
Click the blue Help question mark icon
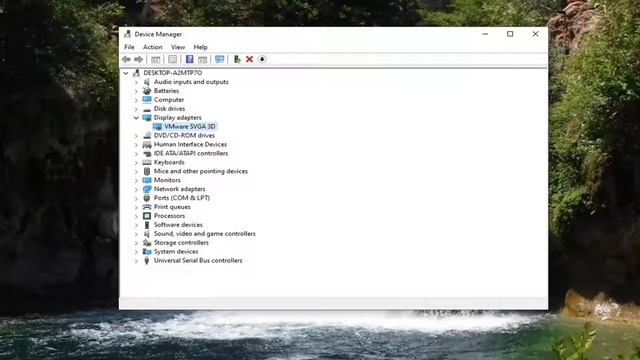pos(189,59)
